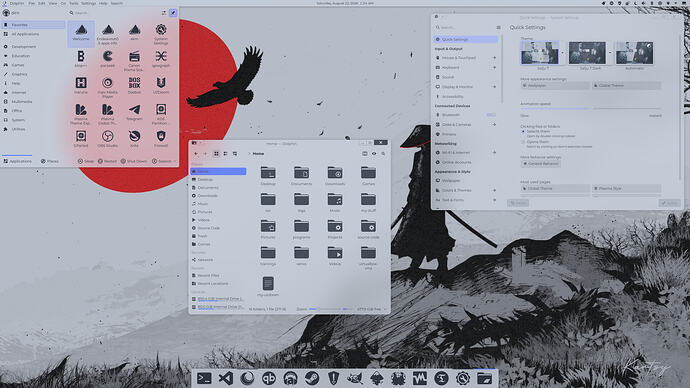This screenshot has height=388, width=690.
Task: Switch Dolphin to details view mode
Action: pyautogui.click(x=235, y=154)
